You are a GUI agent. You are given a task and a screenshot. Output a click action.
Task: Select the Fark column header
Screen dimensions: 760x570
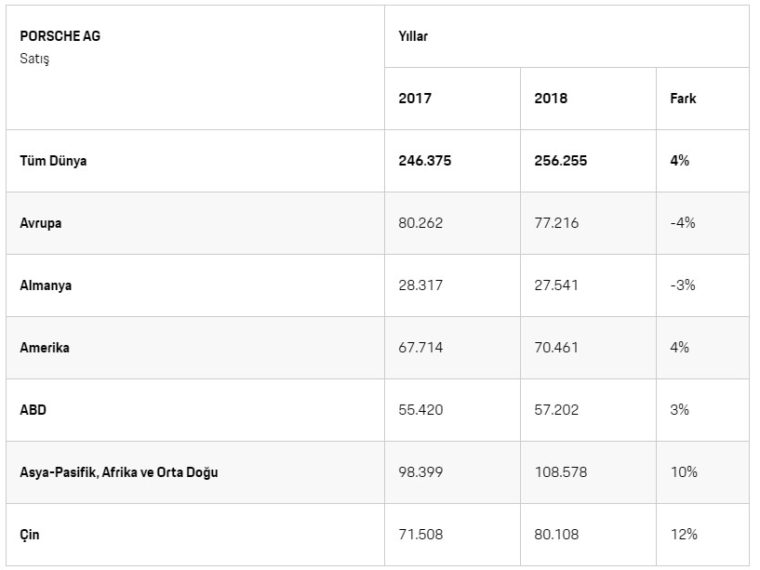pos(683,99)
